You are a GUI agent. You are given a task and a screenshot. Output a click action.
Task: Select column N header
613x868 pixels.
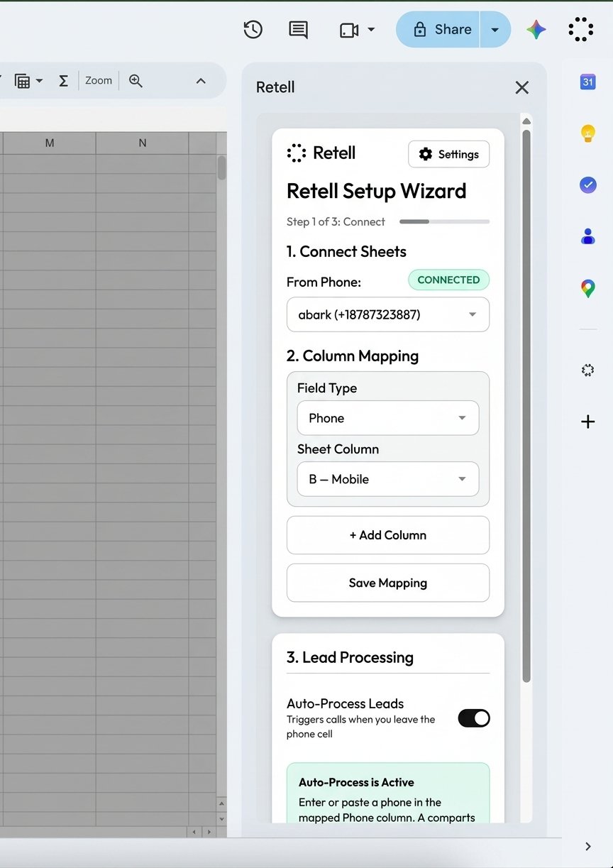click(143, 143)
